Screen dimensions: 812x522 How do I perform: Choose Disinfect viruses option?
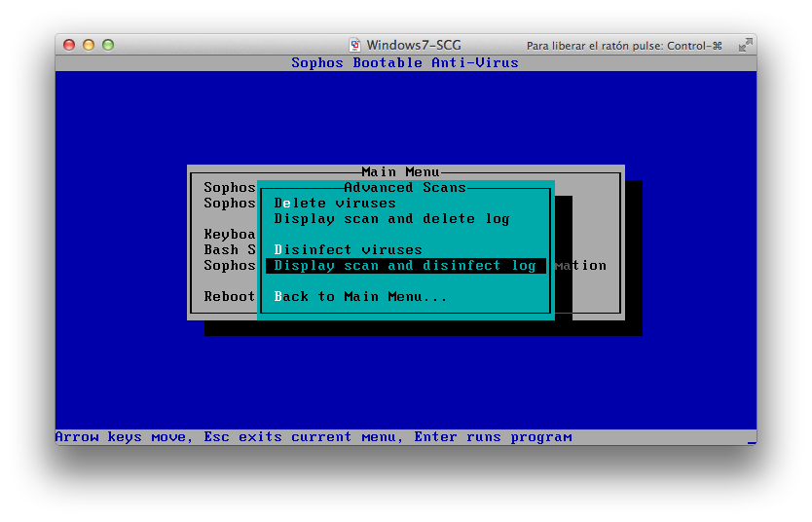348,249
